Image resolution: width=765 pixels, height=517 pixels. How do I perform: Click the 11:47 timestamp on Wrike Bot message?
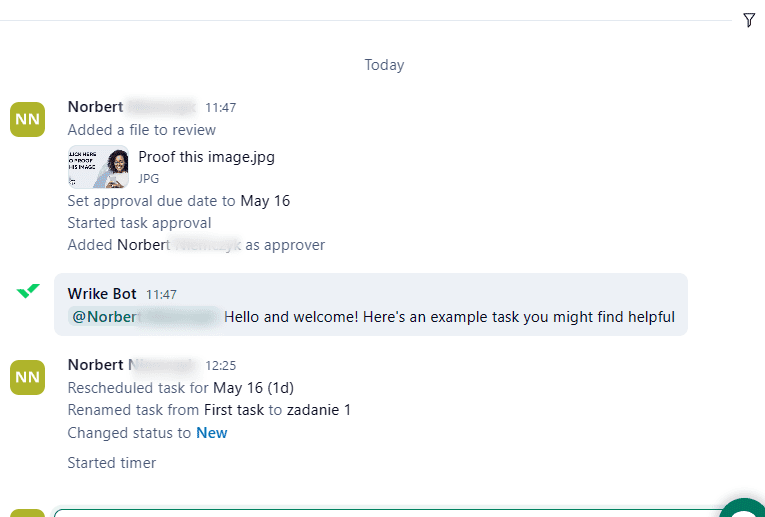pos(161,295)
